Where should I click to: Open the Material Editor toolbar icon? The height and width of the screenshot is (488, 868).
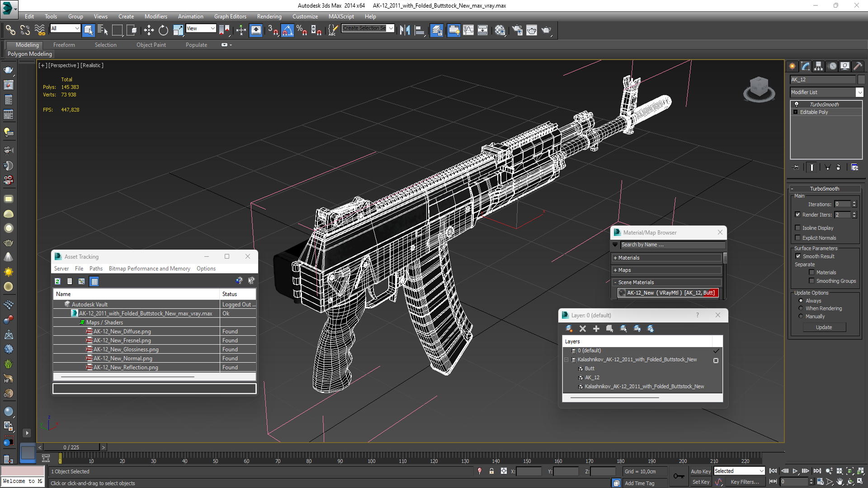click(500, 30)
